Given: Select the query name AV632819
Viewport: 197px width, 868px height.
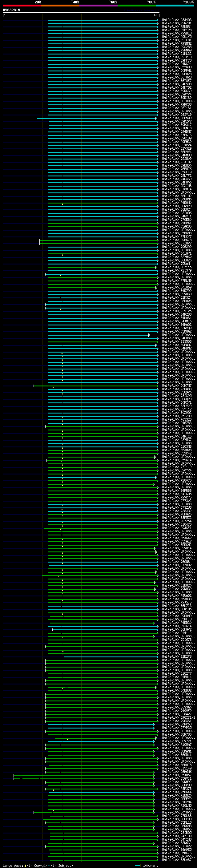Looking at the screenshot, I should (x=11, y=10).
